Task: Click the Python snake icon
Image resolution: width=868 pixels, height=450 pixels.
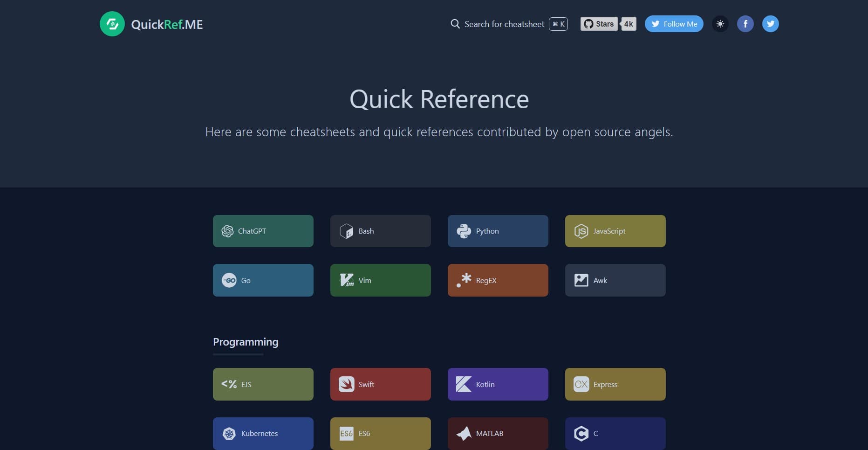Action: click(464, 231)
